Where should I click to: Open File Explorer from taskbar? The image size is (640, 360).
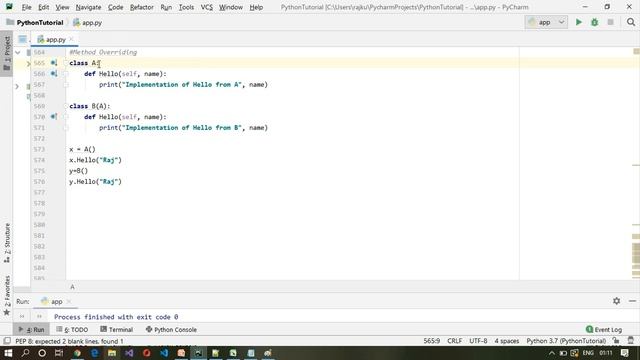(111, 353)
